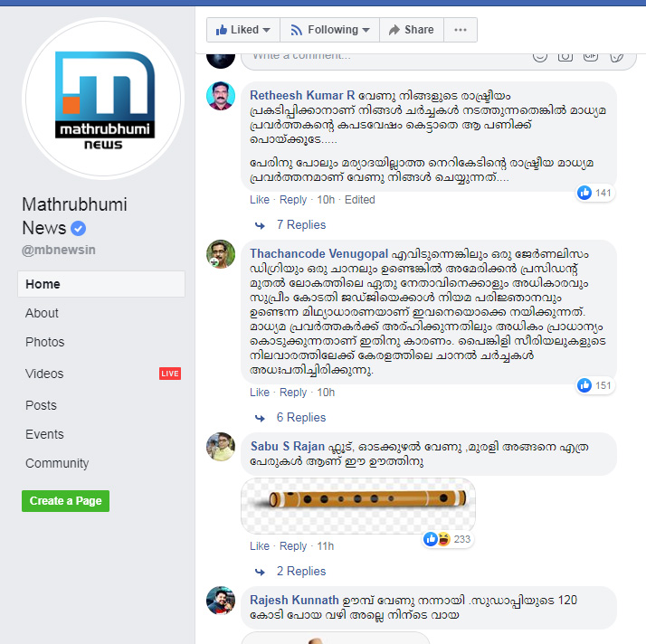Reply to Sabu S Rajan's comment

293,546
